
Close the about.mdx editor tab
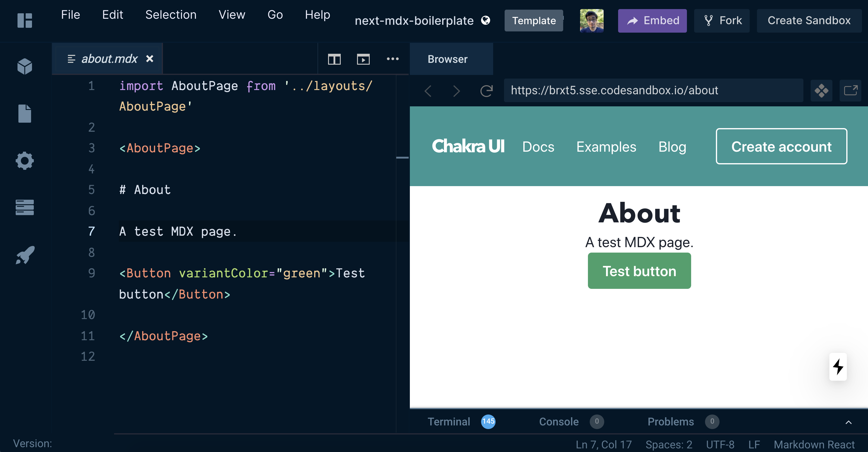pos(150,59)
